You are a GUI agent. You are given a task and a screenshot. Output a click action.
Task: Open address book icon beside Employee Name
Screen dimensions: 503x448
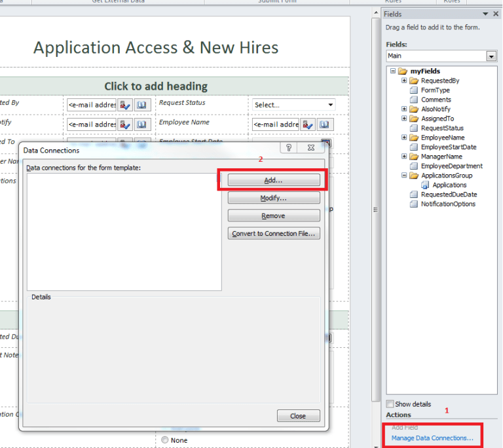326,124
